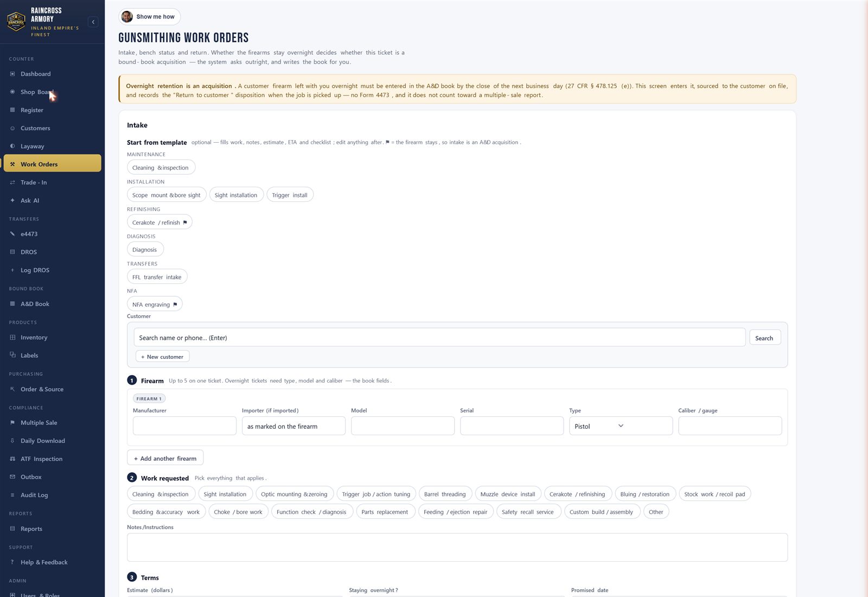The image size is (868, 597).
Task: Open the A&D Book icon
Action: tap(12, 304)
